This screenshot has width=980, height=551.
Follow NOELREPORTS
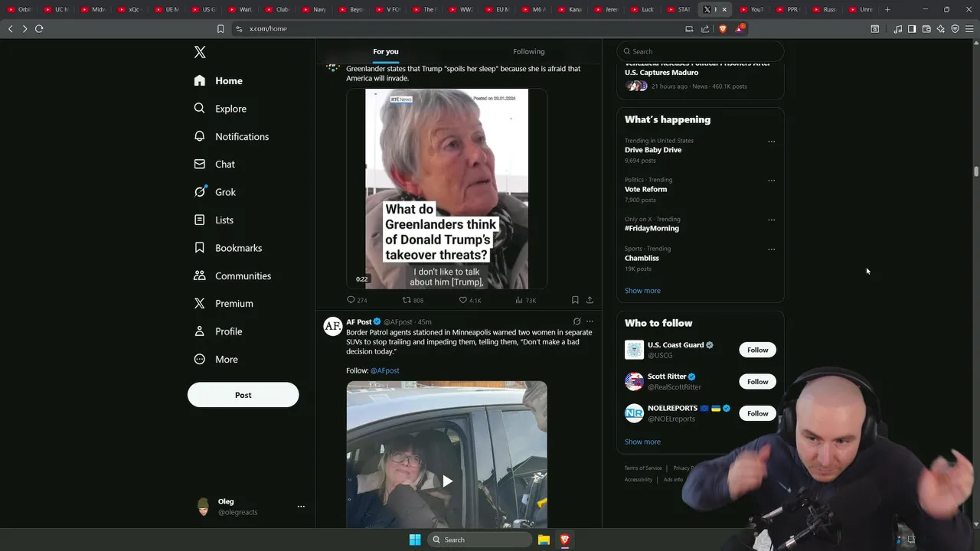point(757,413)
